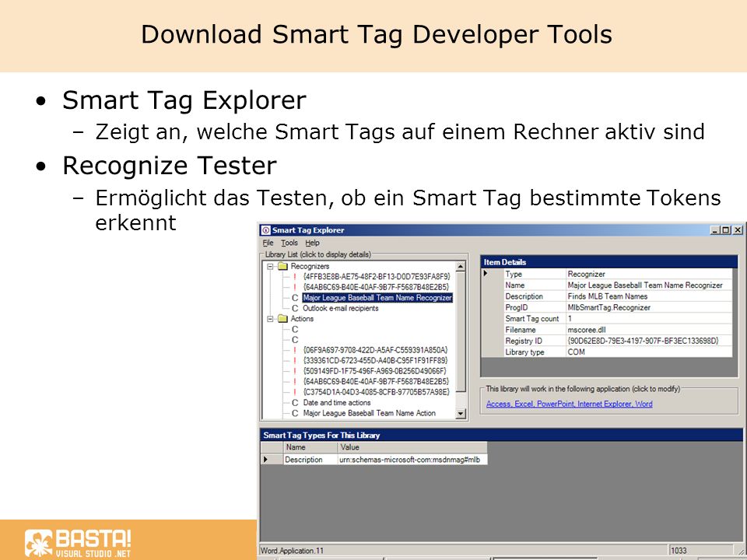Click the Type row selector arrow
The image size is (747, 560).
click(x=486, y=274)
